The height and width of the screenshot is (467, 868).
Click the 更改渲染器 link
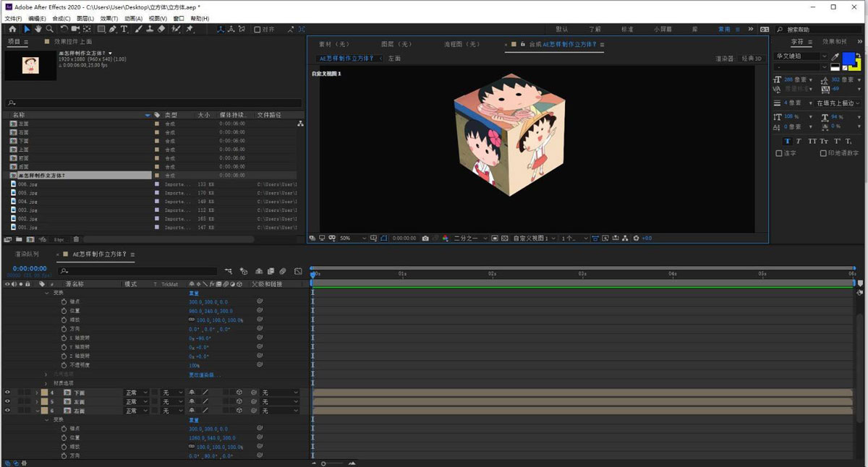tap(205, 374)
